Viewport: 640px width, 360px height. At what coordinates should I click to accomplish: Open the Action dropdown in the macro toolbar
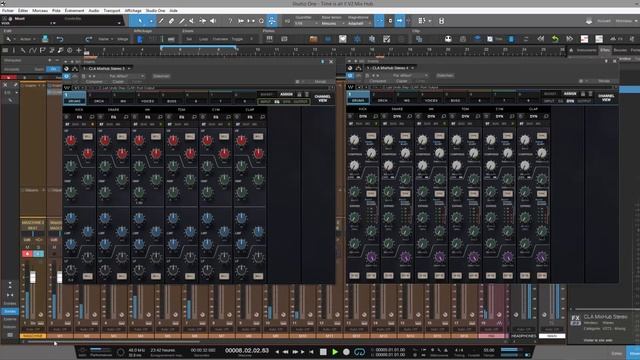click(27, 39)
